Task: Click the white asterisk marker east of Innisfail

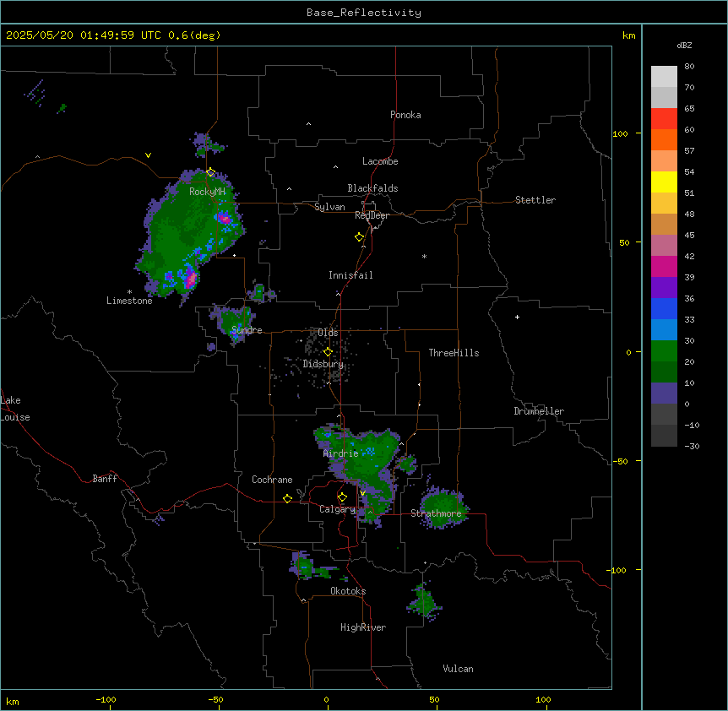Action: [x=424, y=256]
